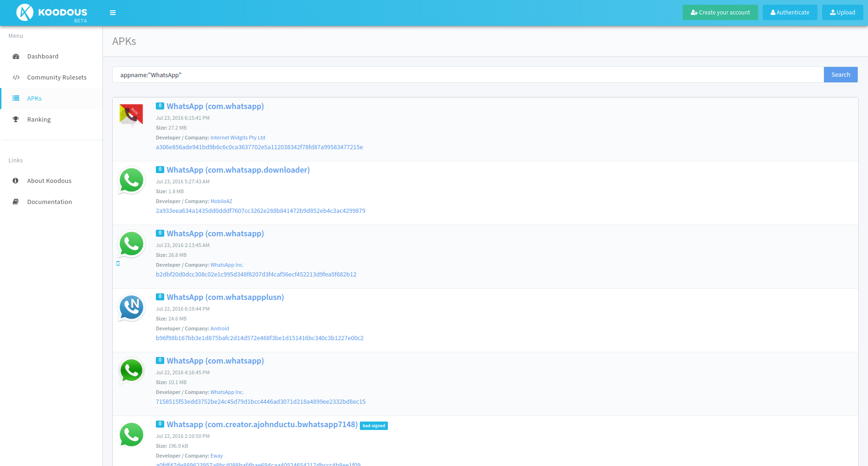Open the 10.1 MB WhatsApp icon thumbnail
The height and width of the screenshot is (466, 868).
[x=131, y=371]
